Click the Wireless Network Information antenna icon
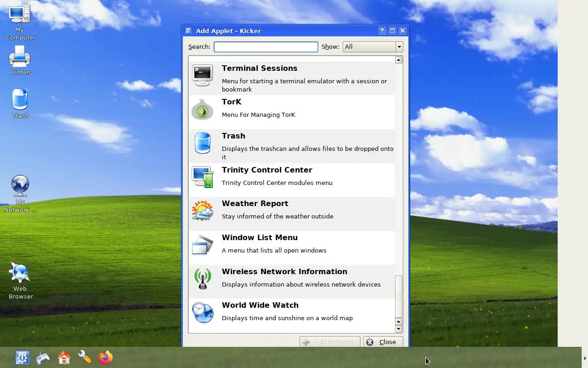588x368 pixels. tap(203, 279)
